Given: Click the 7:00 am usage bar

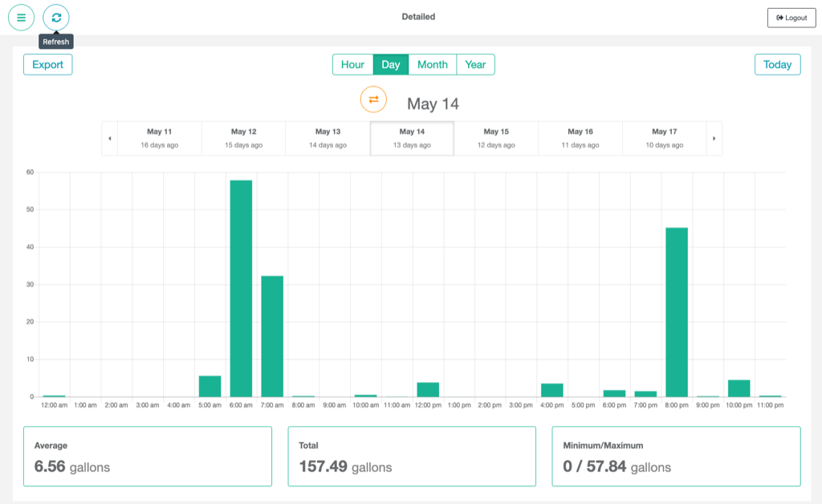Looking at the screenshot, I should tap(272, 337).
